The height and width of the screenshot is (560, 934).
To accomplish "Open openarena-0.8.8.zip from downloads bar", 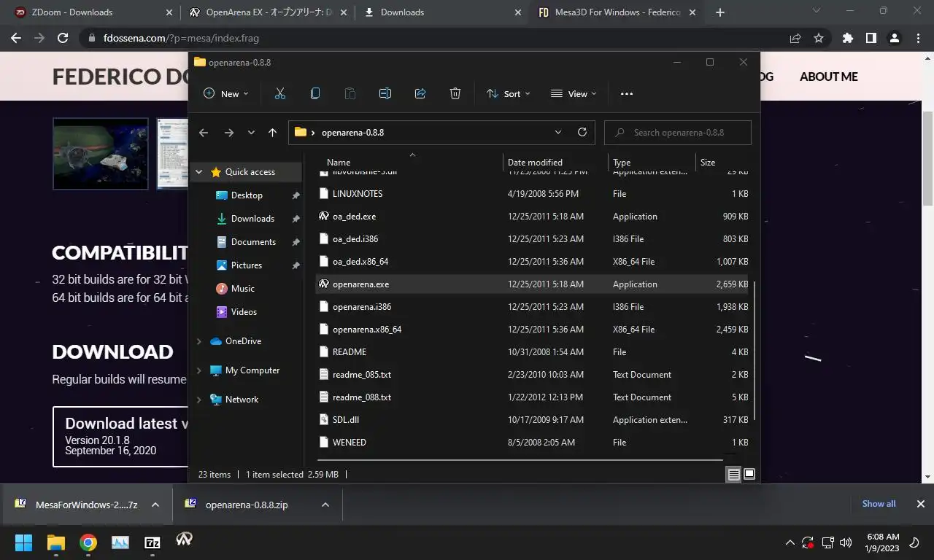I will (x=246, y=505).
